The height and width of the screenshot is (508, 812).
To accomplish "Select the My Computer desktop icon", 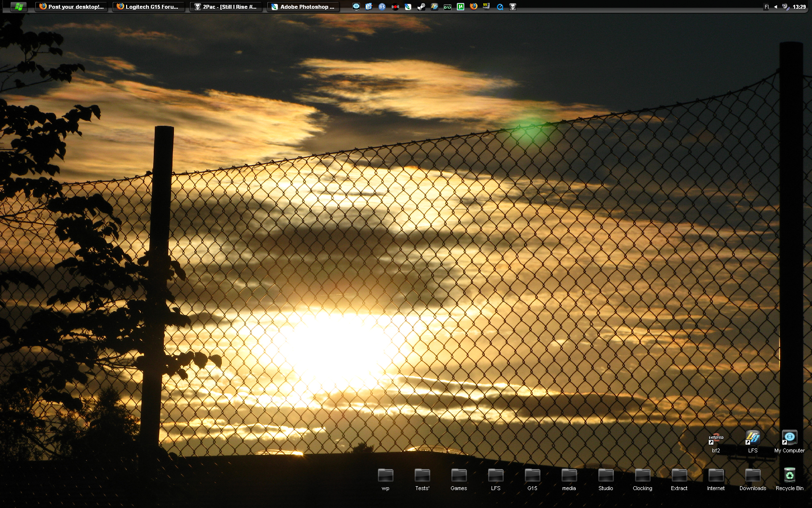I will (790, 442).
